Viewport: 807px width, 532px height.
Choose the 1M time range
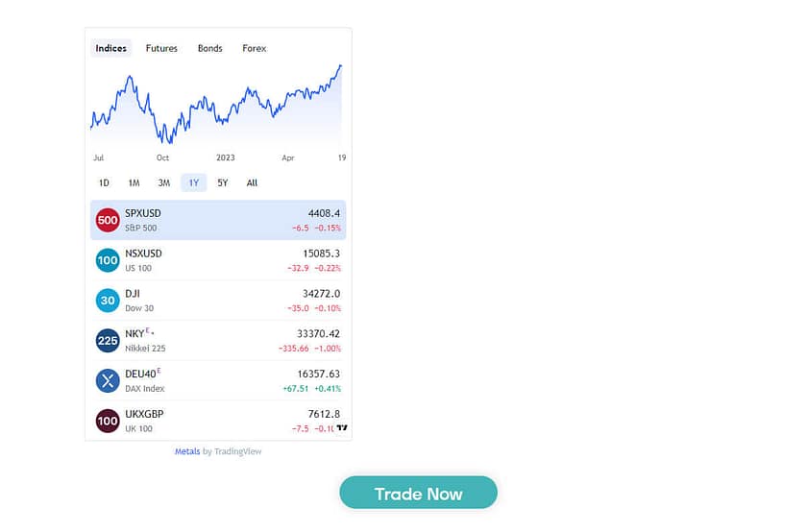coord(134,182)
